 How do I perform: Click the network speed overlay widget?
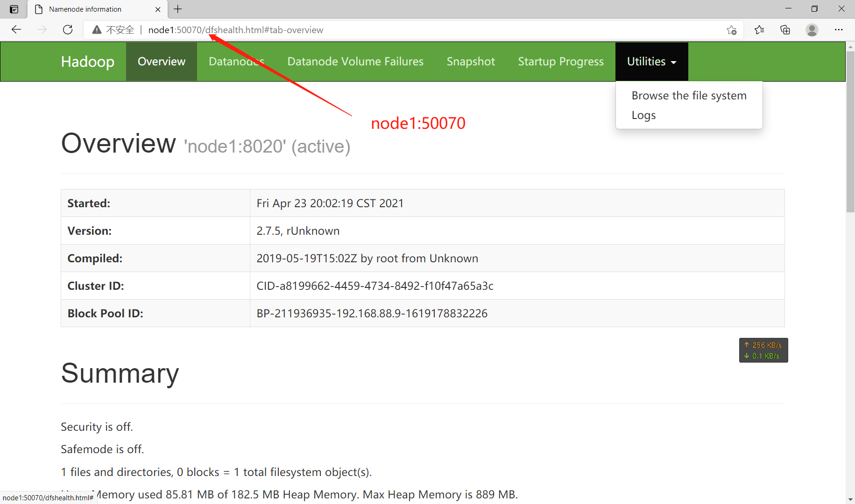tap(763, 350)
